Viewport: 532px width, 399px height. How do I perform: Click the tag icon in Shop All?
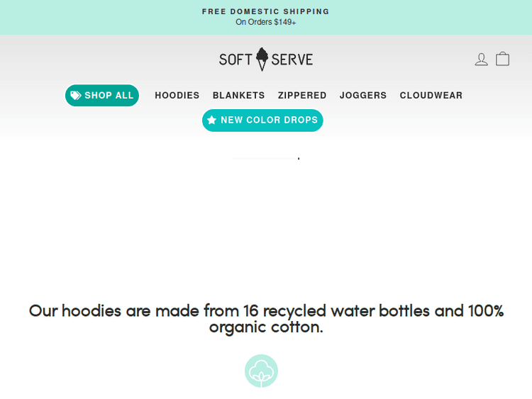tap(76, 96)
